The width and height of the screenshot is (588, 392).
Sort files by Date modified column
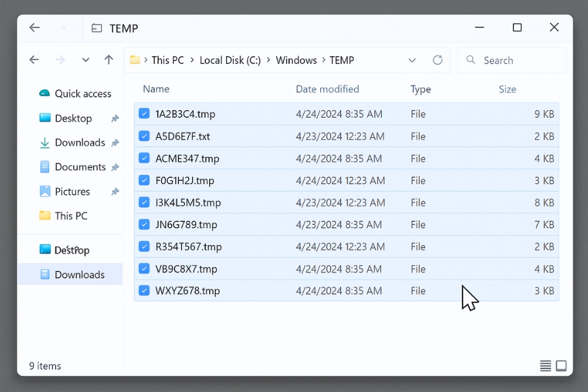[327, 89]
